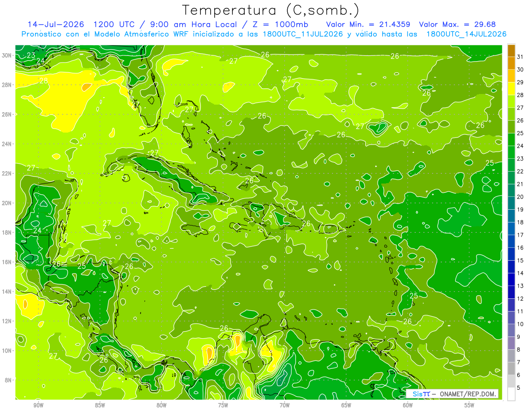532x411 pixels.
Task: Click the 55W longitude axis label
Action: coord(469,405)
